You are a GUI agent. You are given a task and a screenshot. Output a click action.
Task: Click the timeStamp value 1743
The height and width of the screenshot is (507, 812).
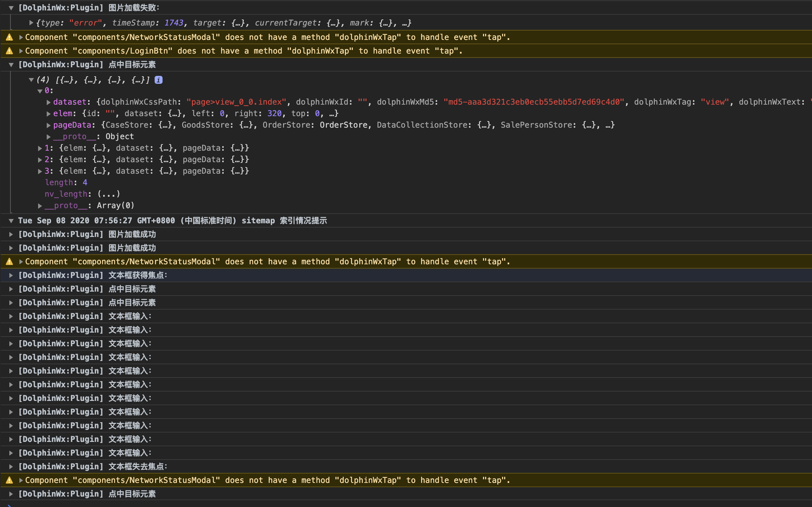tap(174, 23)
